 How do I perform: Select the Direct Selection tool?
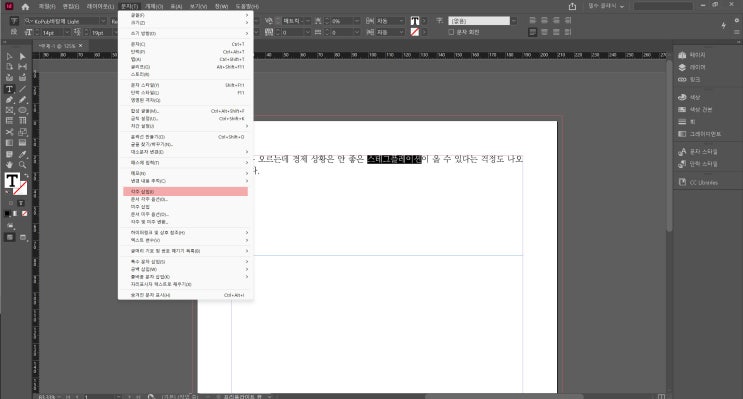click(x=22, y=56)
